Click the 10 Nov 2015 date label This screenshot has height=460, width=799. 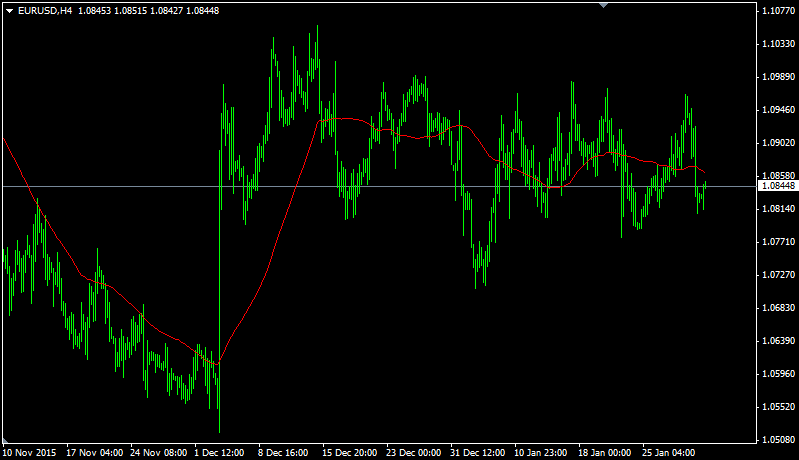coord(30,452)
